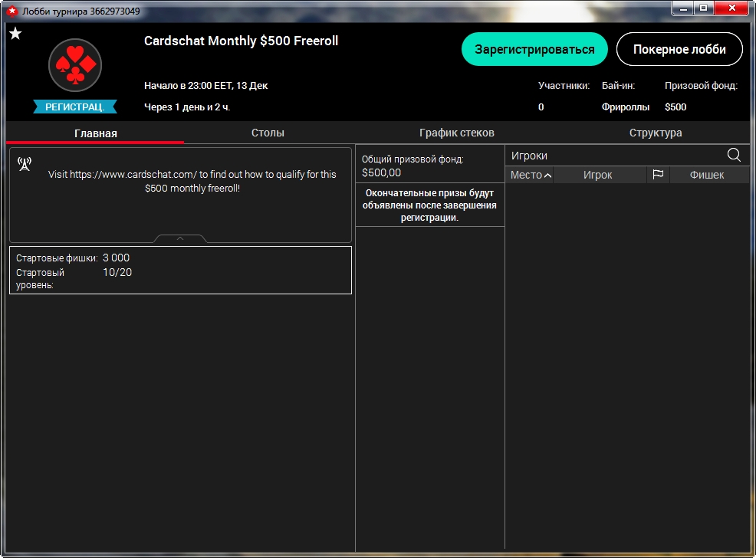Open the График стеков tab
756x558 pixels.
coord(456,133)
